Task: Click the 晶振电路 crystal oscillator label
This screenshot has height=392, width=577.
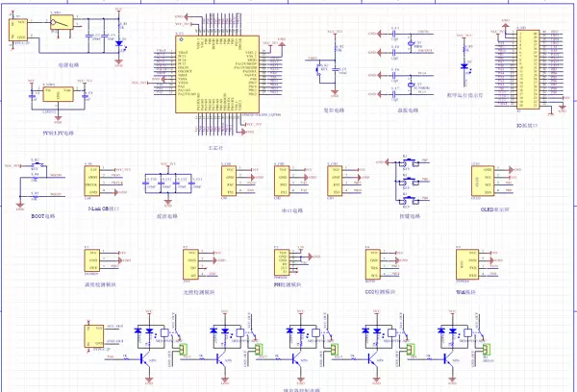Action: (409, 110)
